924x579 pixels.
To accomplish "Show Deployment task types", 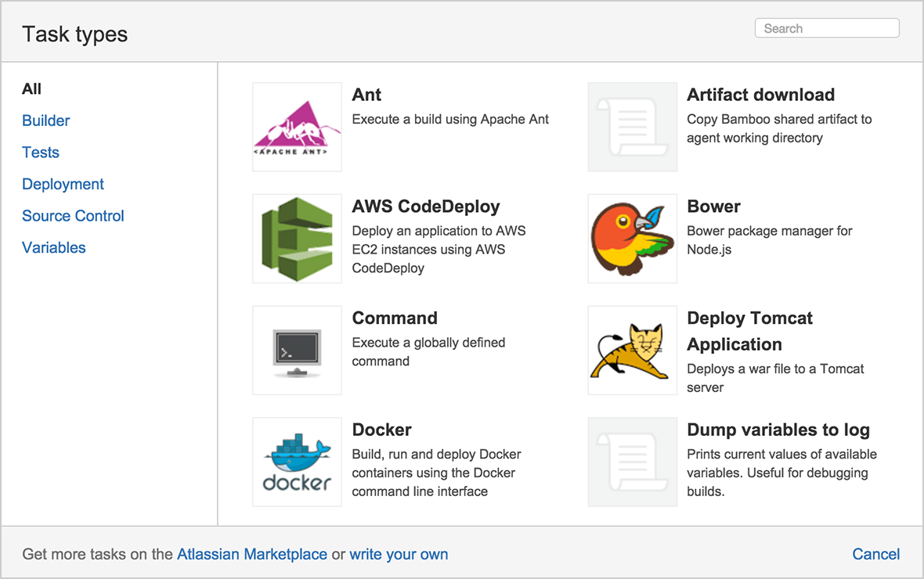I will click(x=63, y=184).
